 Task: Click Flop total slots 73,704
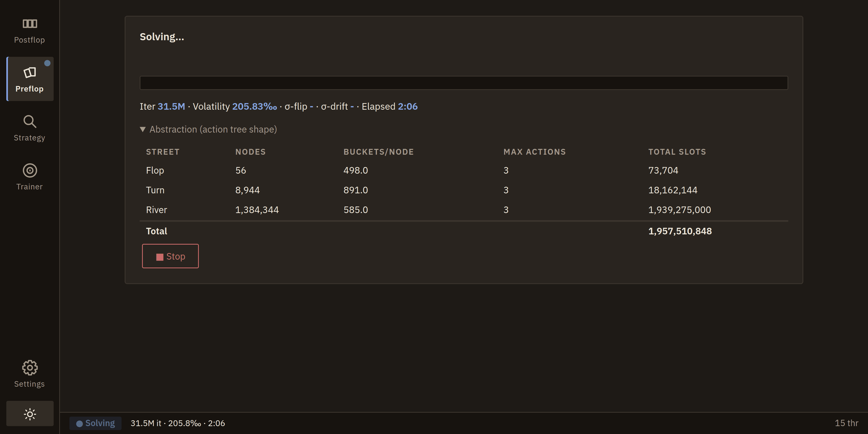pos(663,170)
